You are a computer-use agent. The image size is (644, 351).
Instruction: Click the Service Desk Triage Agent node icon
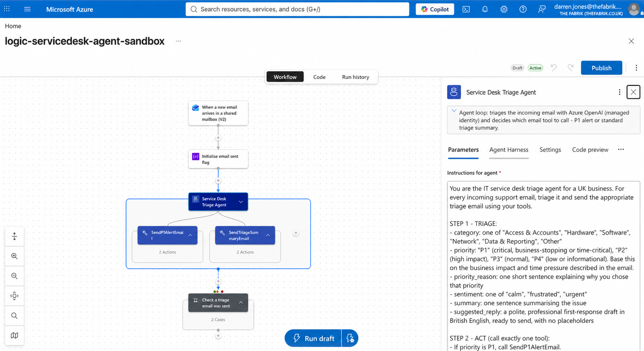coord(196,199)
